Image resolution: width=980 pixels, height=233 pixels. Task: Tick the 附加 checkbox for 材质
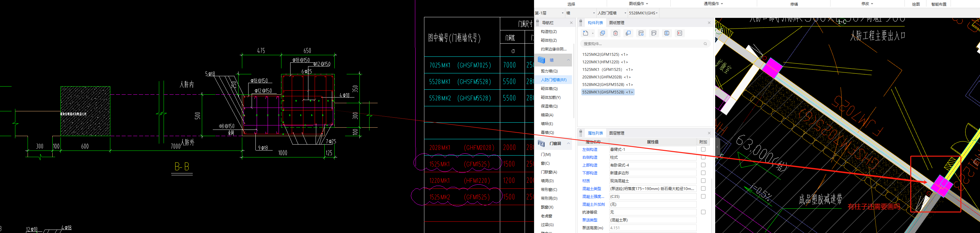pos(703,180)
